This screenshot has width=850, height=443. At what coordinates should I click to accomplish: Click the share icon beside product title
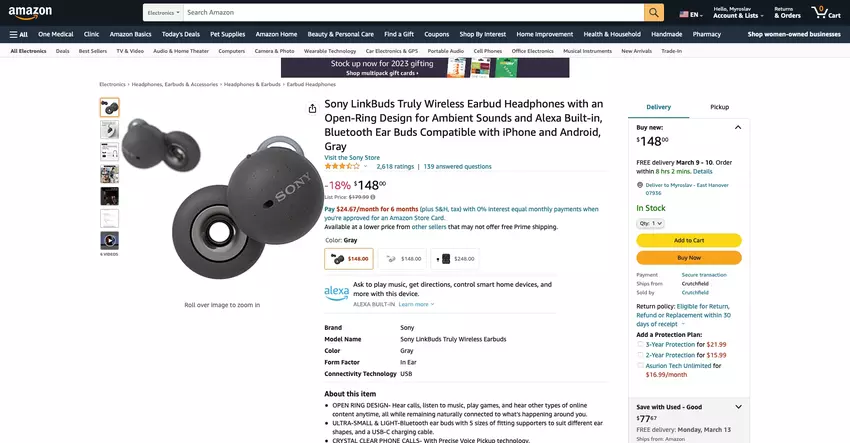click(x=312, y=109)
